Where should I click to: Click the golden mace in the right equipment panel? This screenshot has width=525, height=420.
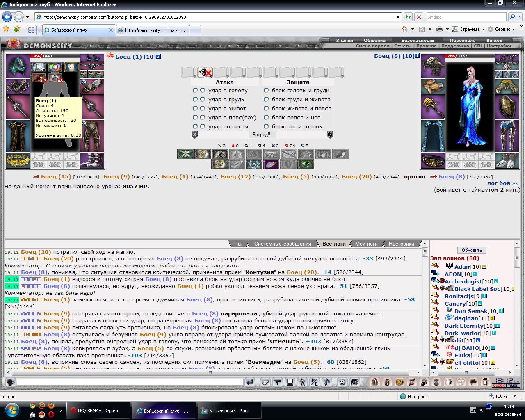tap(433, 108)
